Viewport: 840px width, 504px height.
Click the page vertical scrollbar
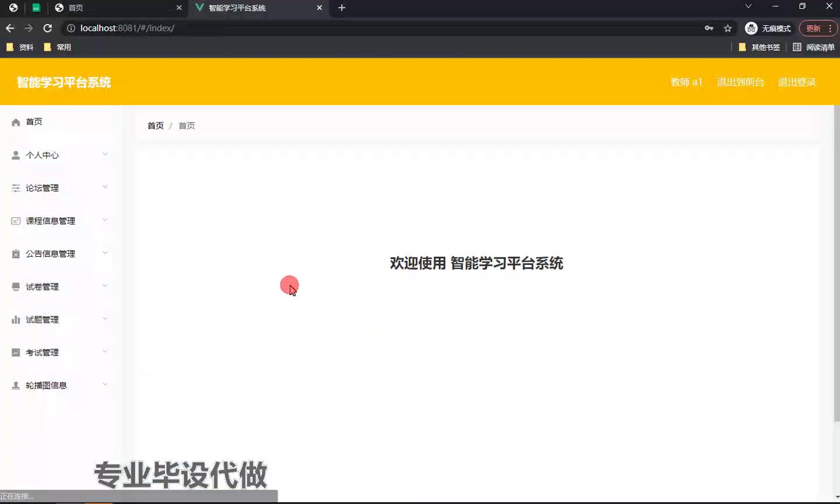pyautogui.click(x=836, y=262)
